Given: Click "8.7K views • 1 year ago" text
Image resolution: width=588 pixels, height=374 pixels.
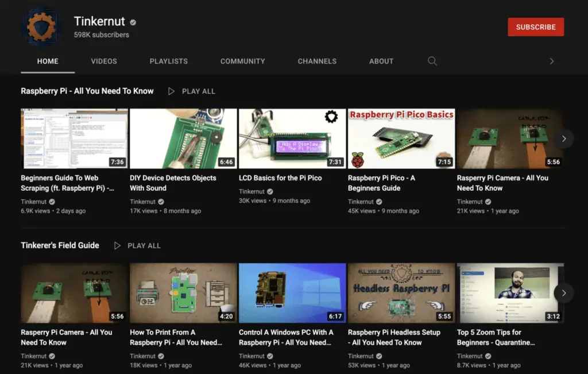Looking at the screenshot, I should coord(489,365).
